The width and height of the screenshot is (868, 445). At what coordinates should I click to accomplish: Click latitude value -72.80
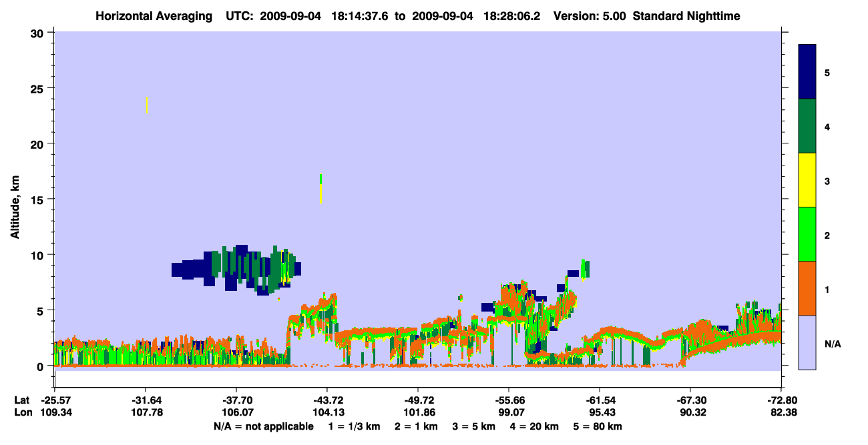point(781,400)
